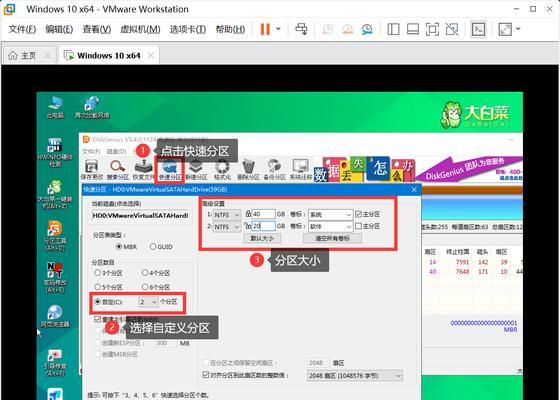The image size is (560, 400).
Task: Click partition 1 size field showing 40
Action: pyautogui.click(x=264, y=214)
